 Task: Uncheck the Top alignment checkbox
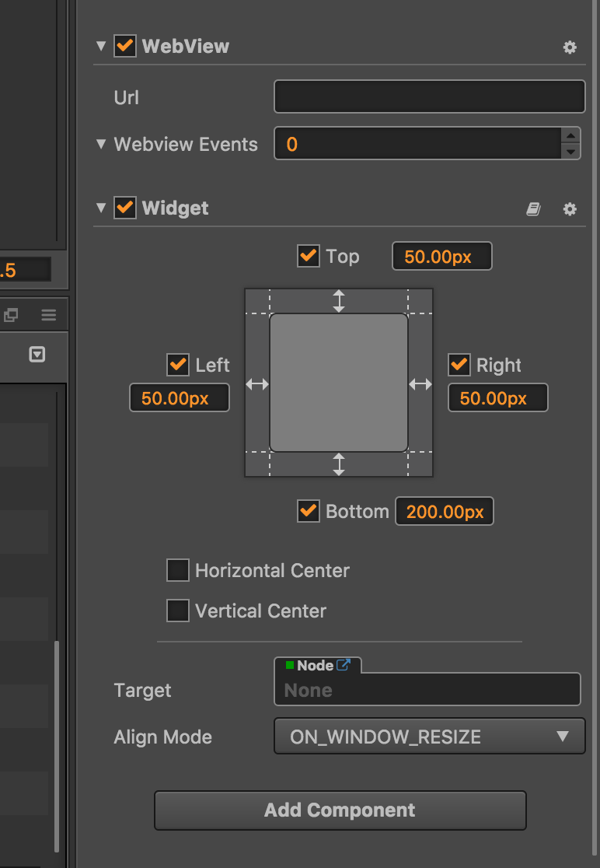point(309,256)
